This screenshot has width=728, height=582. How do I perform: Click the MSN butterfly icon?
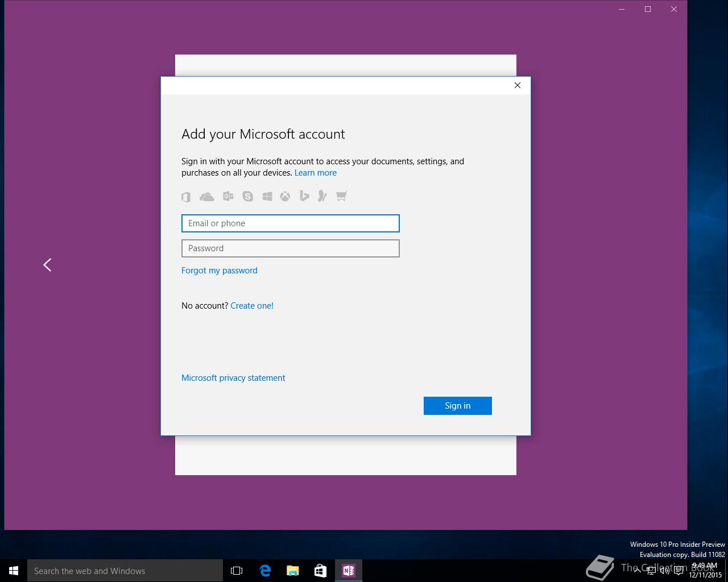pyautogui.click(x=322, y=196)
